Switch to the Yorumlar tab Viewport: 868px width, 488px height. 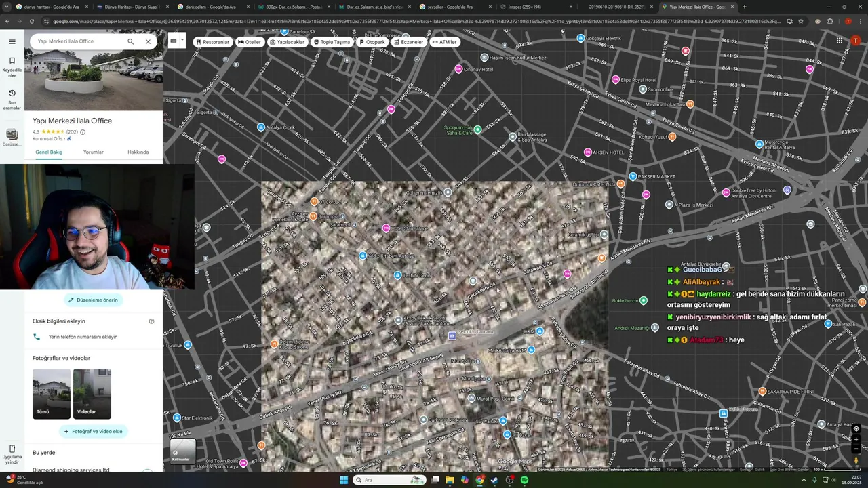pyautogui.click(x=94, y=152)
